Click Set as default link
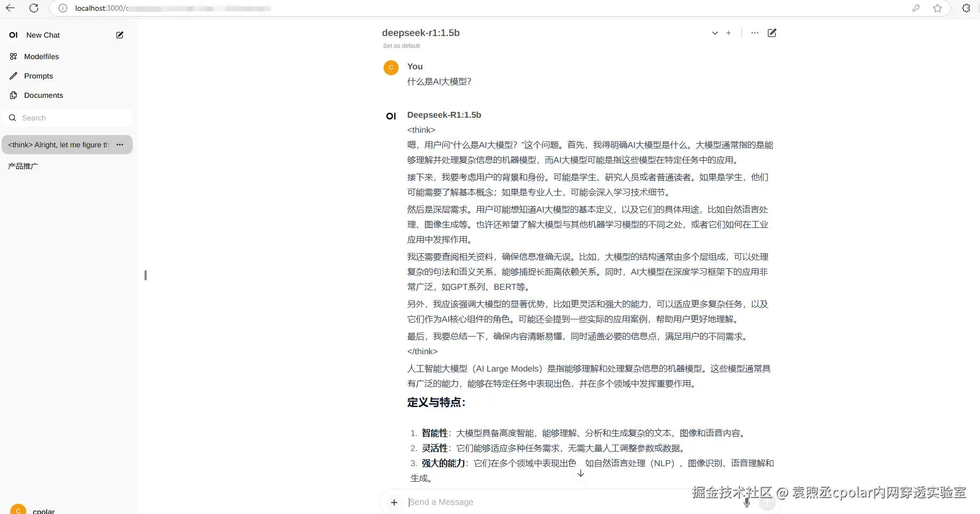 (401, 46)
